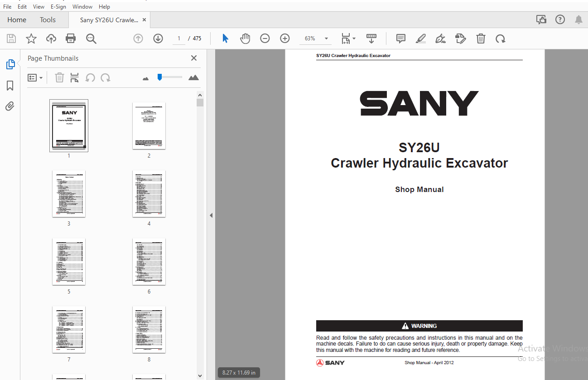Screen dimensions: 588x380
Task: Select the Sany SY26U document tab
Action: [x=109, y=20]
